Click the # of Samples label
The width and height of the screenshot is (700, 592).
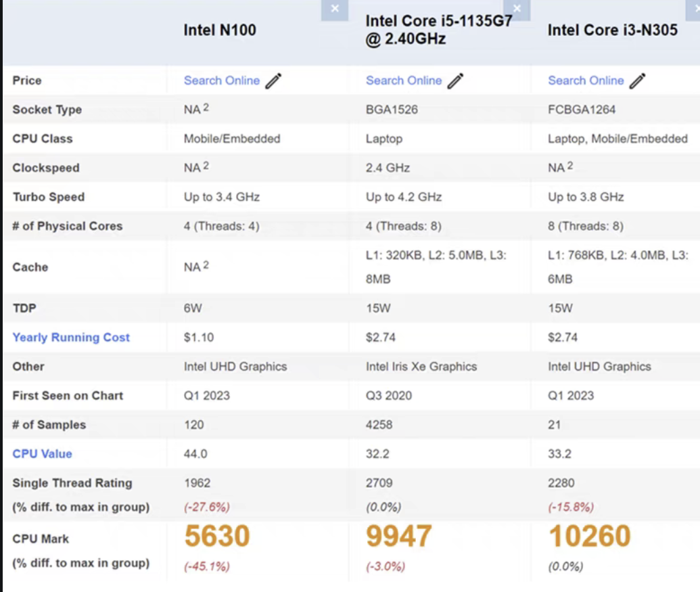pyautogui.click(x=49, y=425)
